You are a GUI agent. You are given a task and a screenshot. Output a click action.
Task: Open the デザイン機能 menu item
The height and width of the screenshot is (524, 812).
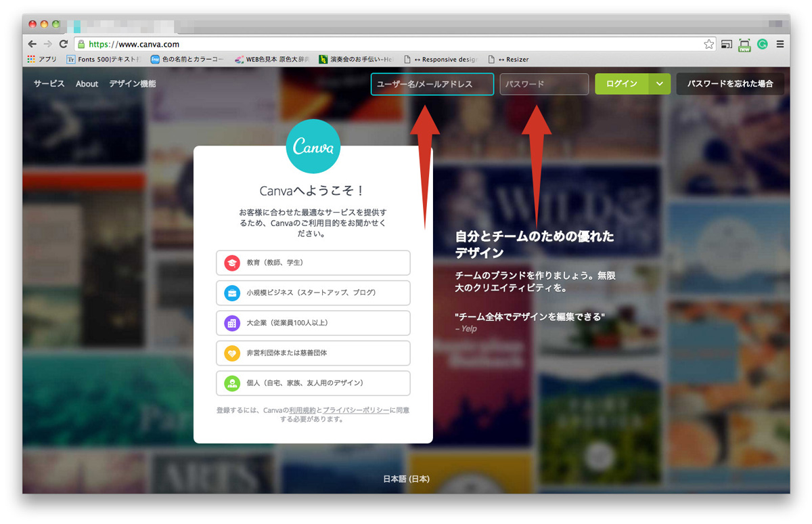pyautogui.click(x=133, y=84)
